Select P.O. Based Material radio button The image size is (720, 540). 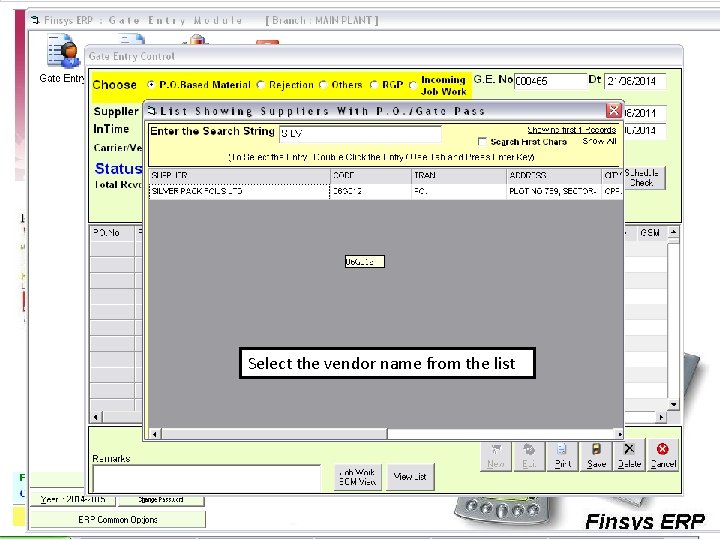[151, 84]
